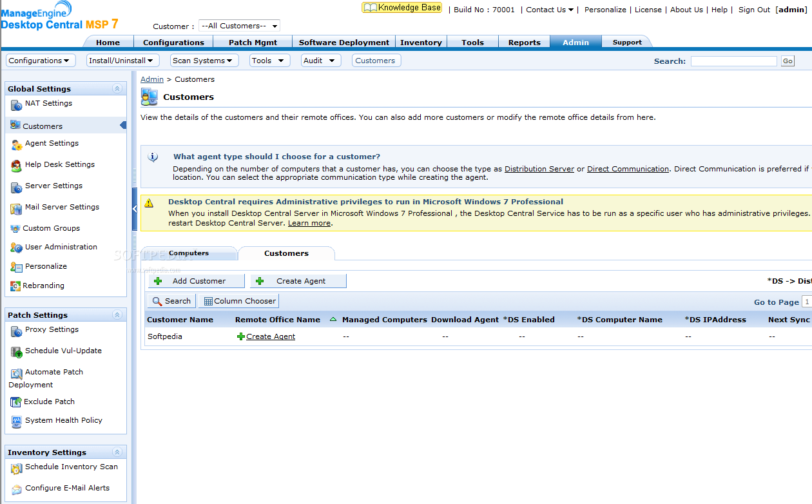Open the Knowledge Base link
The height and width of the screenshot is (504, 812).
(x=402, y=8)
